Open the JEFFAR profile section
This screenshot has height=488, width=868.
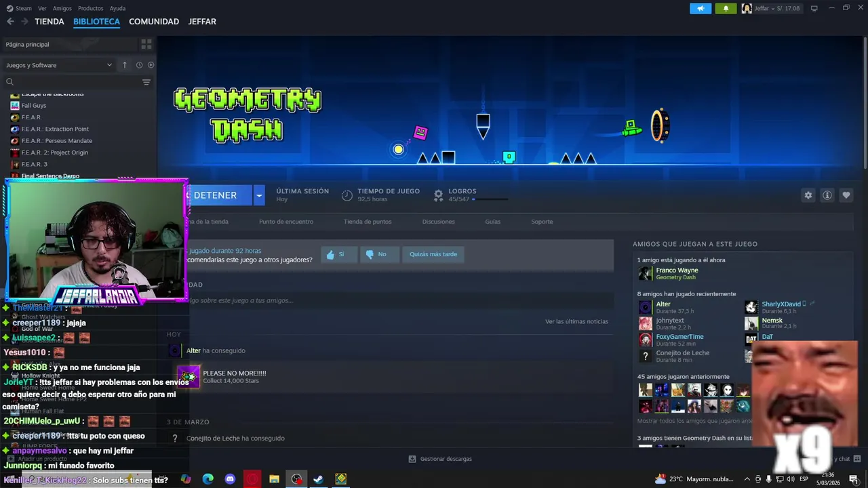click(202, 22)
